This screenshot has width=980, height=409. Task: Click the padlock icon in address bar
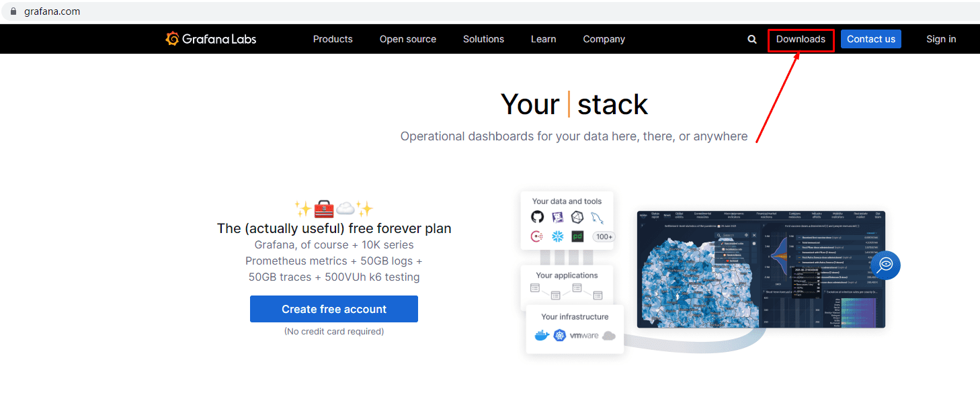point(12,11)
